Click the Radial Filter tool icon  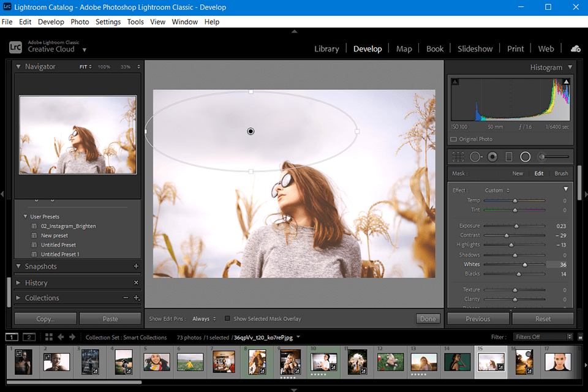point(525,157)
